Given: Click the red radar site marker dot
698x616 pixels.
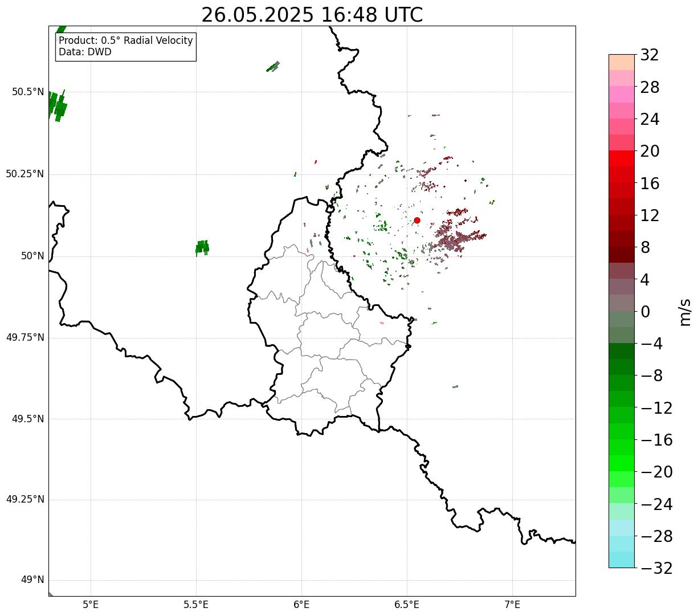Looking at the screenshot, I should click(417, 220).
